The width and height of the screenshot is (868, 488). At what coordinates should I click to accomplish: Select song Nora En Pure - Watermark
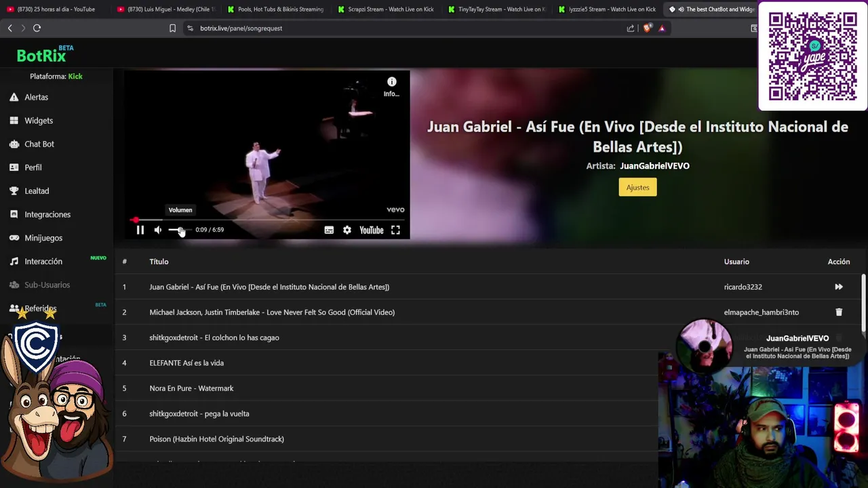click(191, 388)
